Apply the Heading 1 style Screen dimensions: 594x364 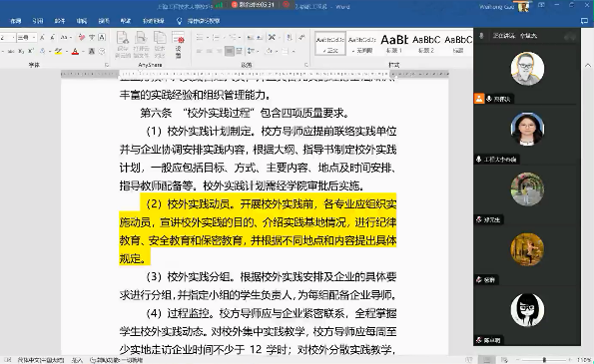coord(394,44)
